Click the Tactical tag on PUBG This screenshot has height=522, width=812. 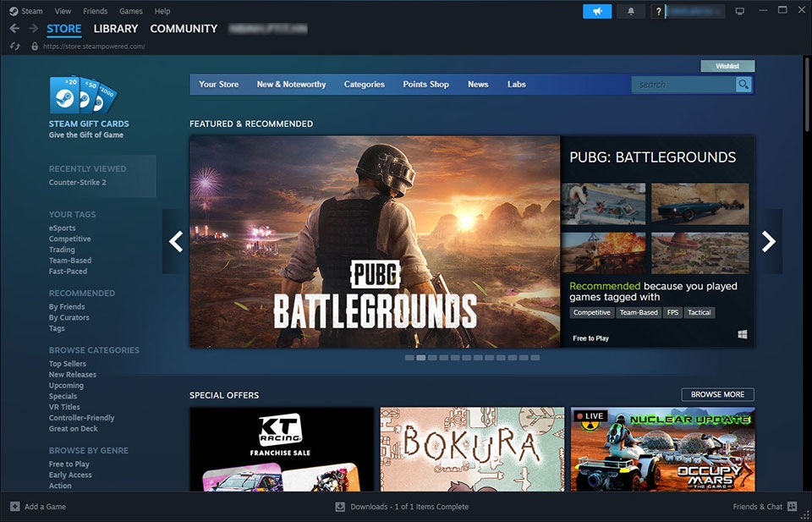pos(700,312)
